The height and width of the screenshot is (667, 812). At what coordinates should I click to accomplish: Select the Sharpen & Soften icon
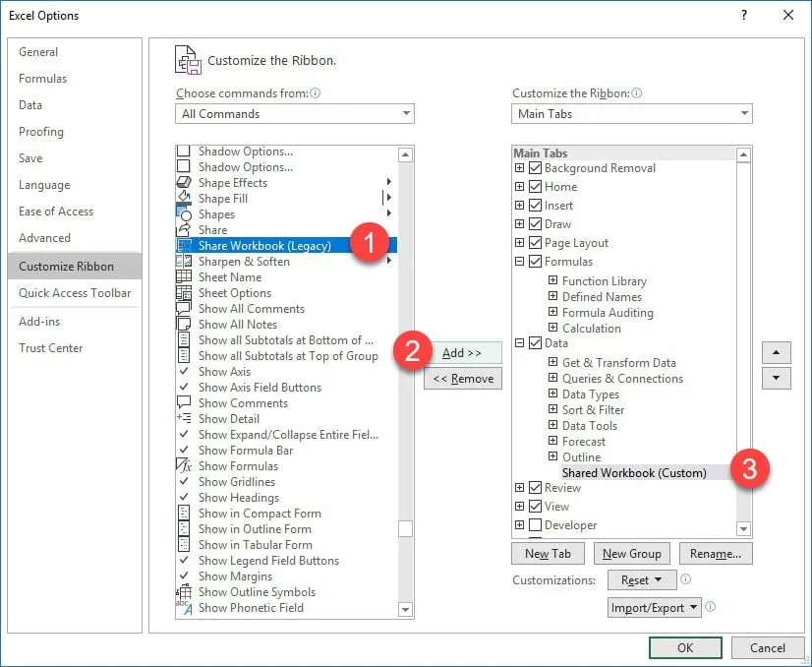click(x=184, y=262)
